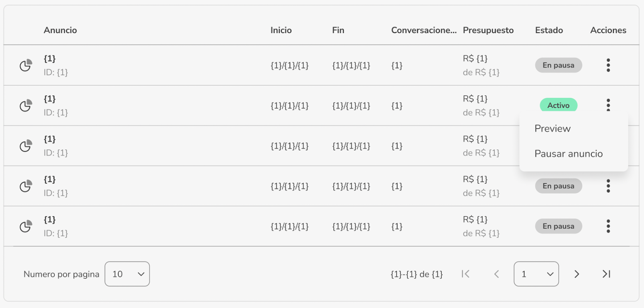Jump to the first page

pyautogui.click(x=466, y=274)
